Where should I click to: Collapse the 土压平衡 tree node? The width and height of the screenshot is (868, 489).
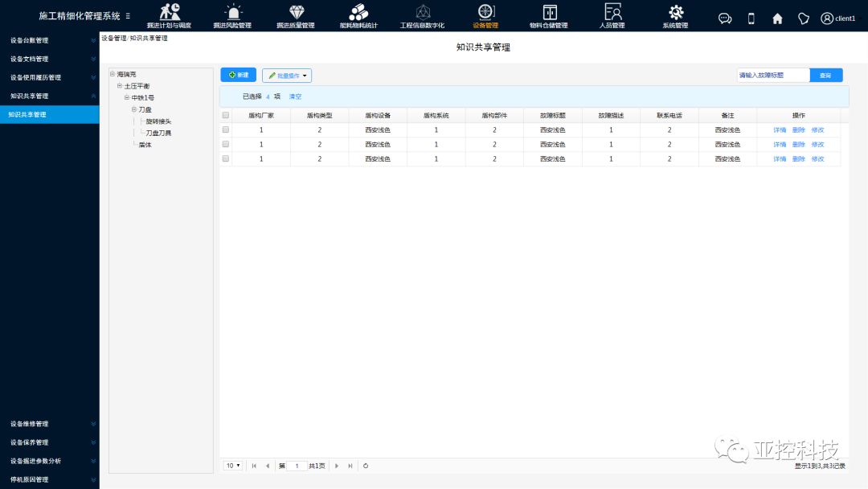click(x=120, y=86)
